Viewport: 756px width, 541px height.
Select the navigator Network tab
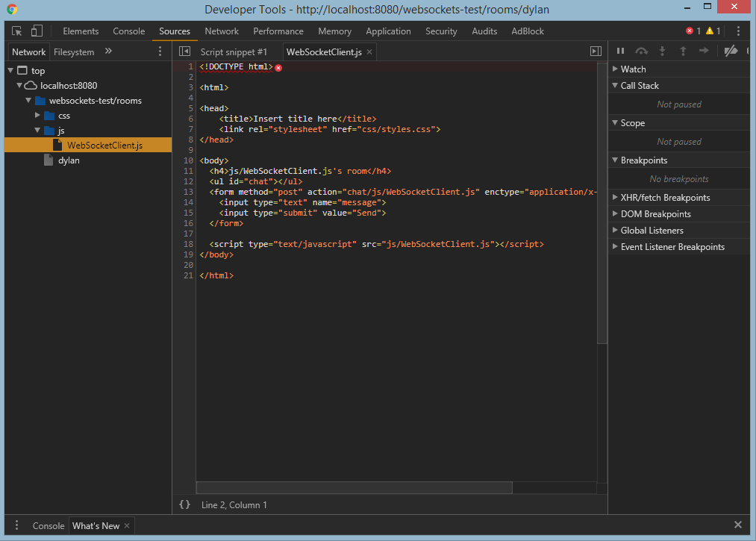(x=29, y=52)
